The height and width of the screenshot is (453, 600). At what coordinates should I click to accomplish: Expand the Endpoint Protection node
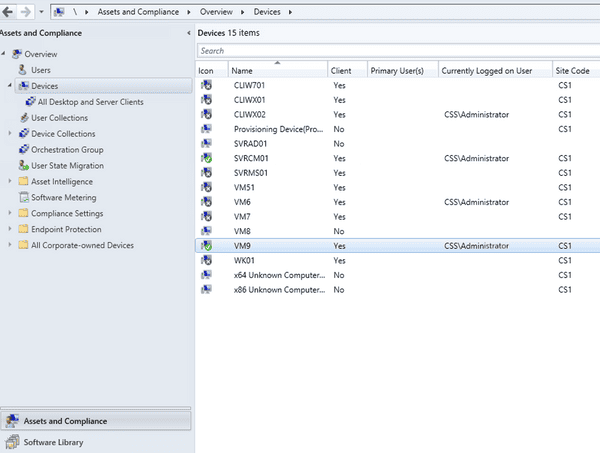[10, 229]
